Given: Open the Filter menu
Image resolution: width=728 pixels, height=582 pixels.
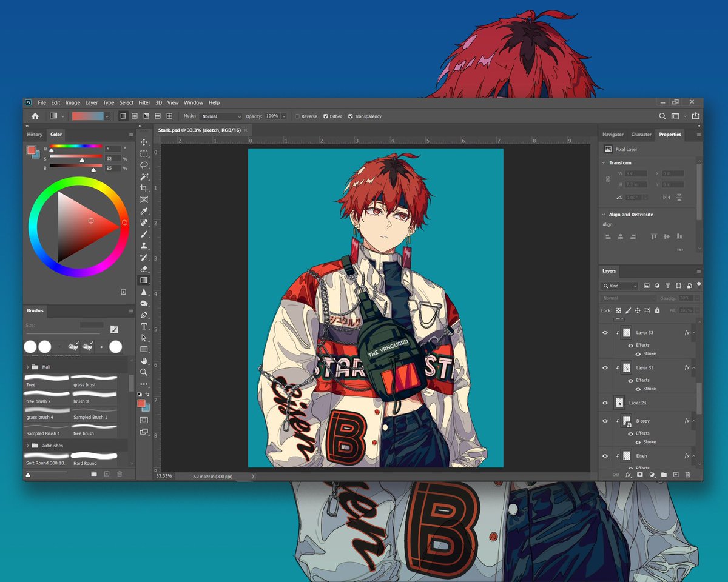Looking at the screenshot, I should coord(144,102).
